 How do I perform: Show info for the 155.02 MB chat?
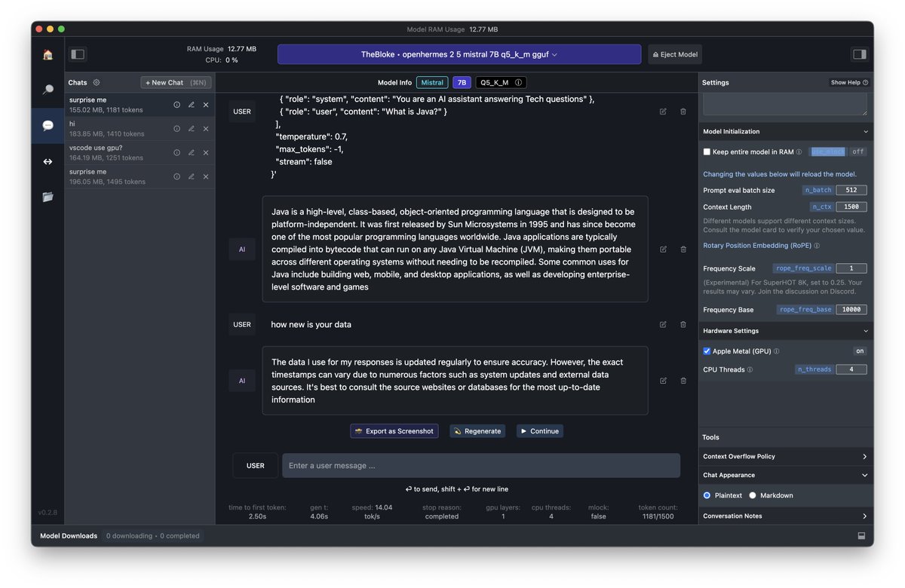click(x=176, y=105)
